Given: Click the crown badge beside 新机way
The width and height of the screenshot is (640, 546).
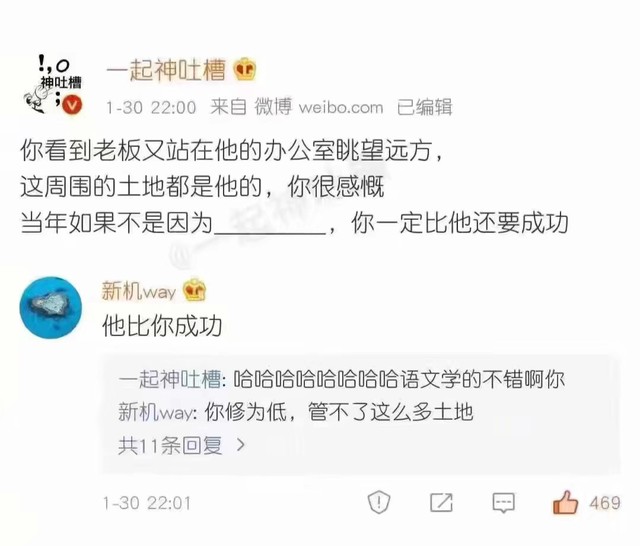Looking at the screenshot, I should click(195, 291).
